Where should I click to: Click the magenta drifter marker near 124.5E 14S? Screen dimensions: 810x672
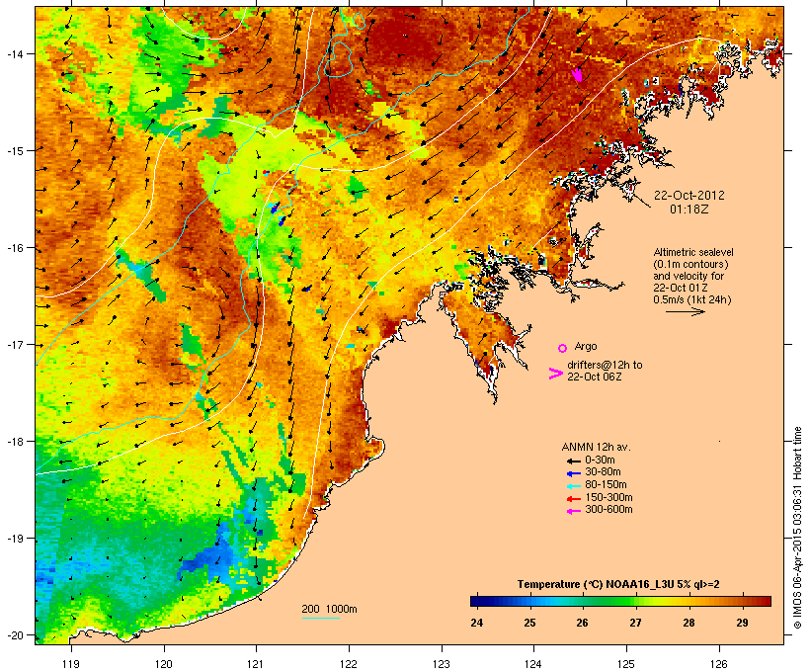[578, 75]
